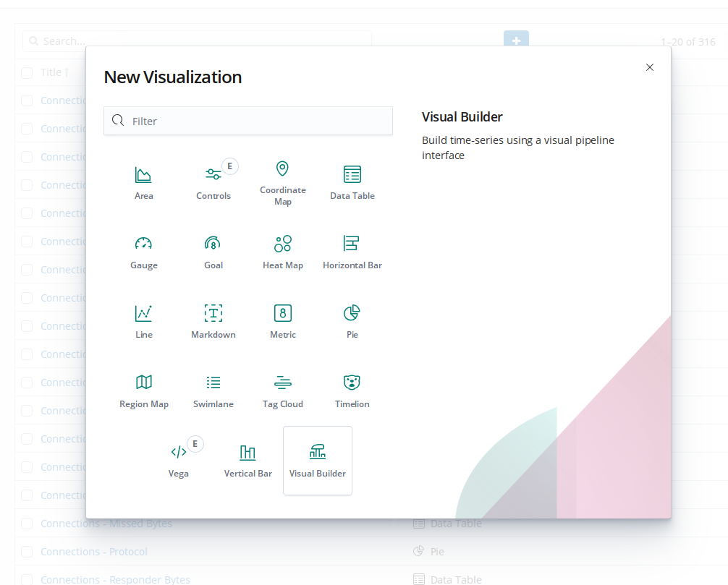The width and height of the screenshot is (728, 585).
Task: Click the Search field in background list
Action: coord(197,40)
